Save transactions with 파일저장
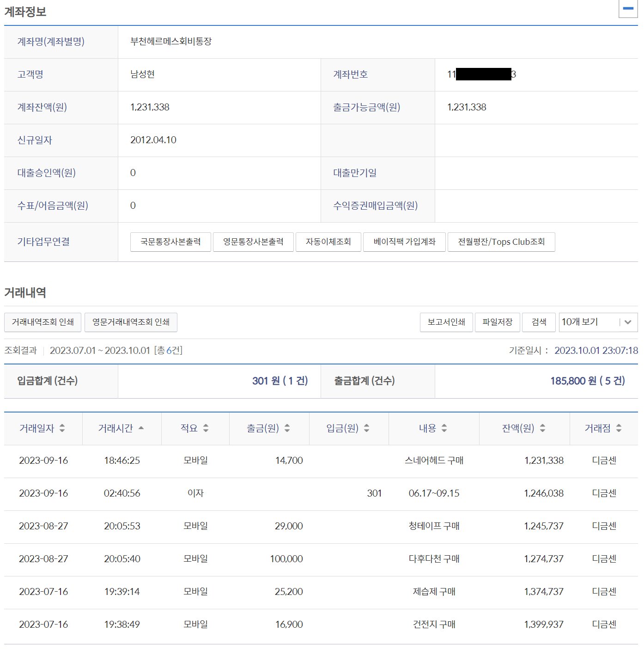The height and width of the screenshot is (649, 644). coord(498,322)
